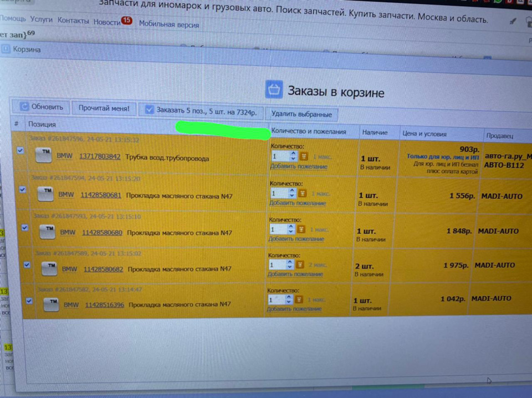Open the Прочитай меня! button
Viewport: 532px width, 398px height.
tap(104, 108)
